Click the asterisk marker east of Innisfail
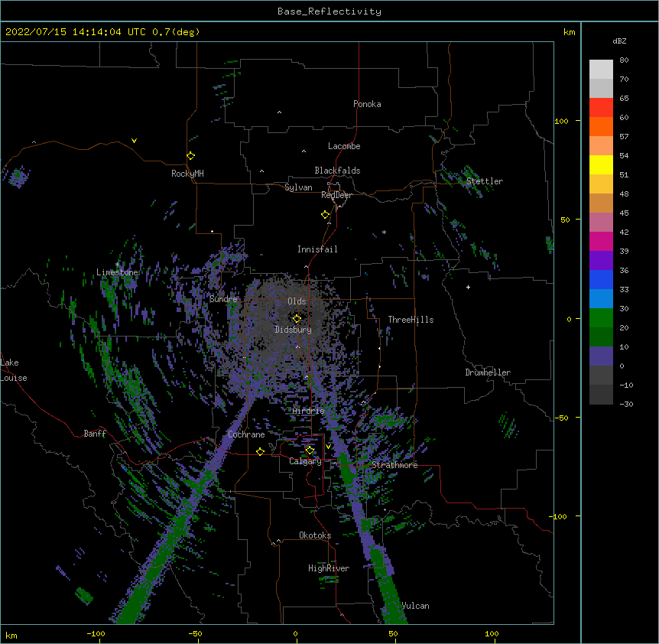 [384, 232]
